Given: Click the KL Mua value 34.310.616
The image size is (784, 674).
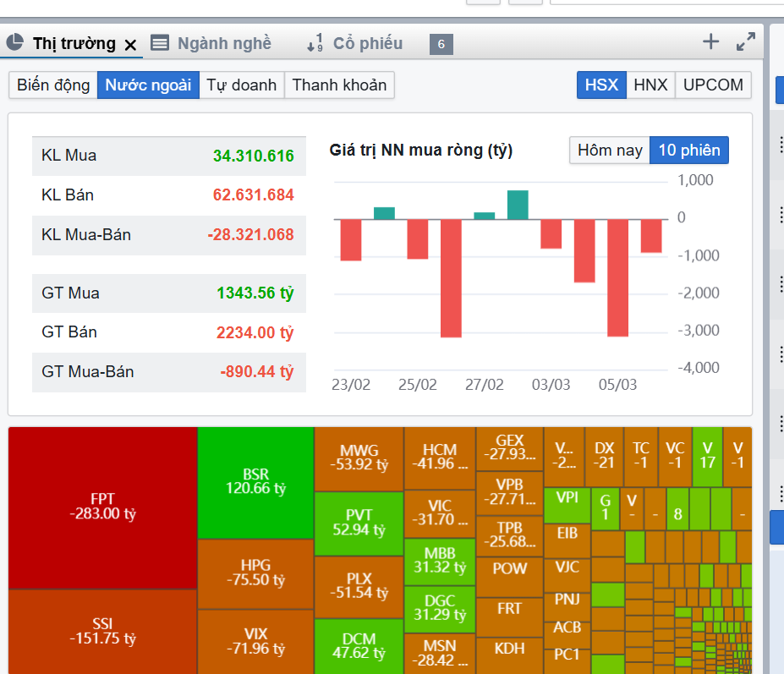Looking at the screenshot, I should pyautogui.click(x=253, y=156).
